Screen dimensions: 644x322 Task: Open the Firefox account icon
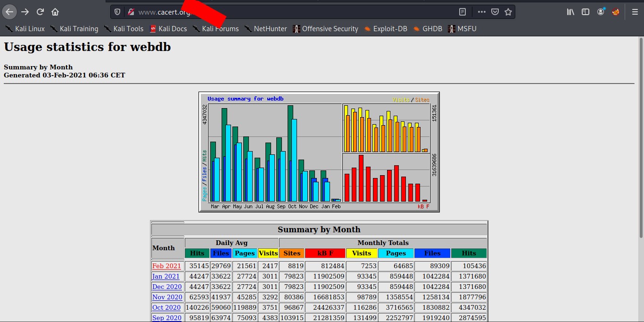point(601,12)
